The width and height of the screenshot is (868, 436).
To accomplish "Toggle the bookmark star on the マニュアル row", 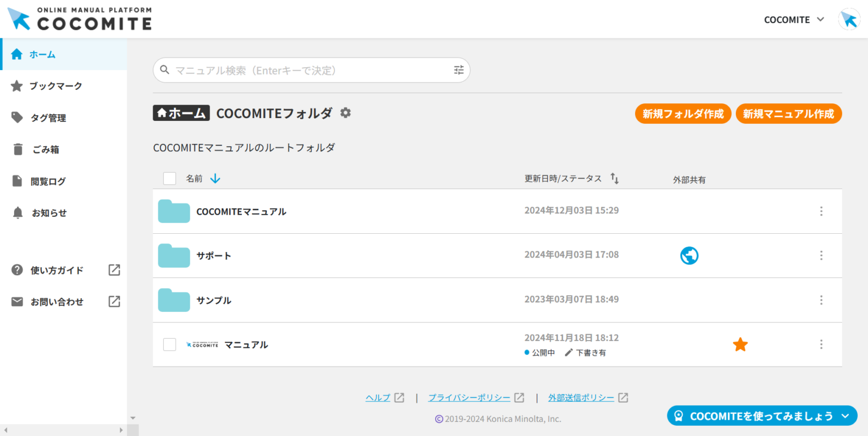I will pyautogui.click(x=740, y=344).
